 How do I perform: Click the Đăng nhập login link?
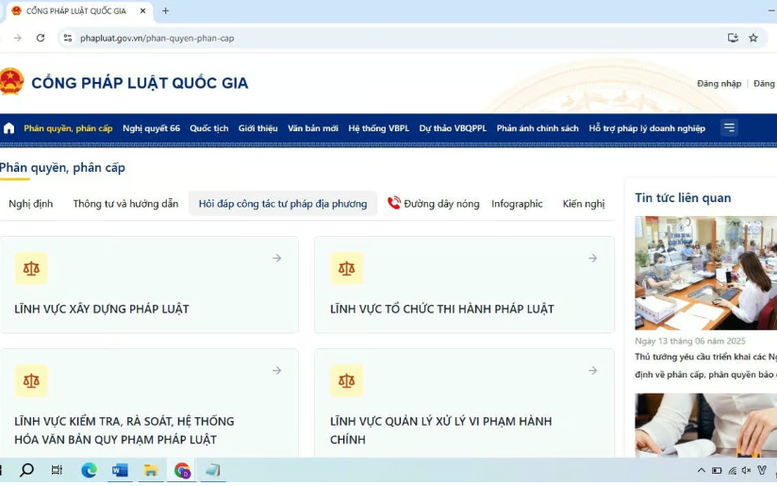[x=718, y=84]
